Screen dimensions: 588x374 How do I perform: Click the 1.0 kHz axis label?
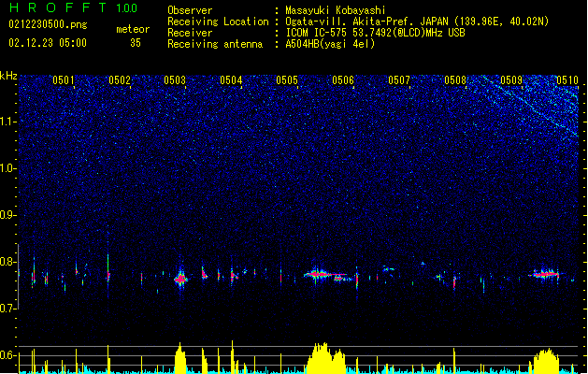coord(8,168)
